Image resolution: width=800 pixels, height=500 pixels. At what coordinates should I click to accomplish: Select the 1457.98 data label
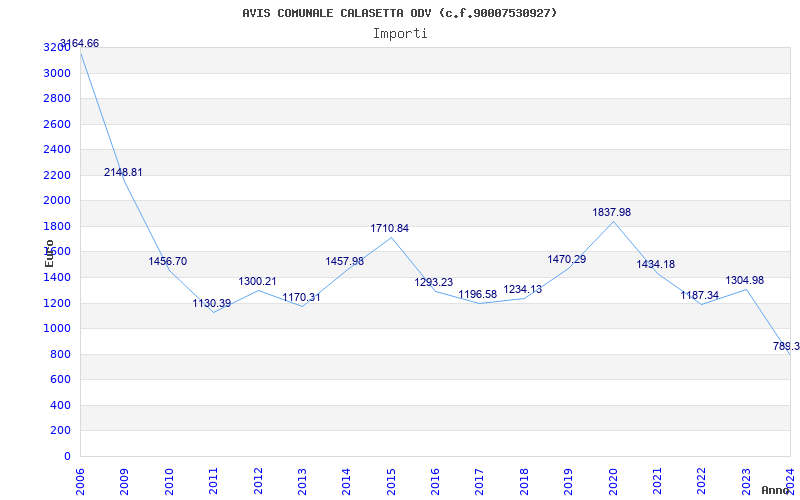pyautogui.click(x=345, y=261)
